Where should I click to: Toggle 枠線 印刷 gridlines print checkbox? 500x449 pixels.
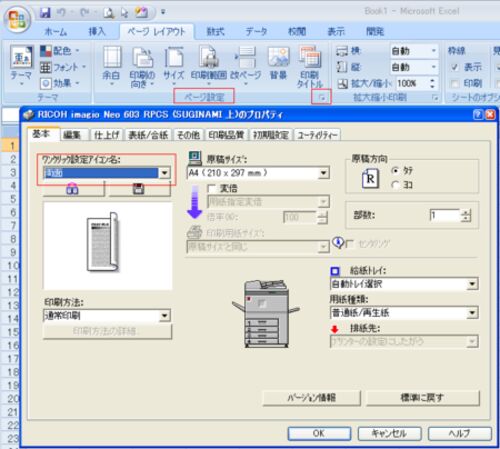tap(455, 83)
